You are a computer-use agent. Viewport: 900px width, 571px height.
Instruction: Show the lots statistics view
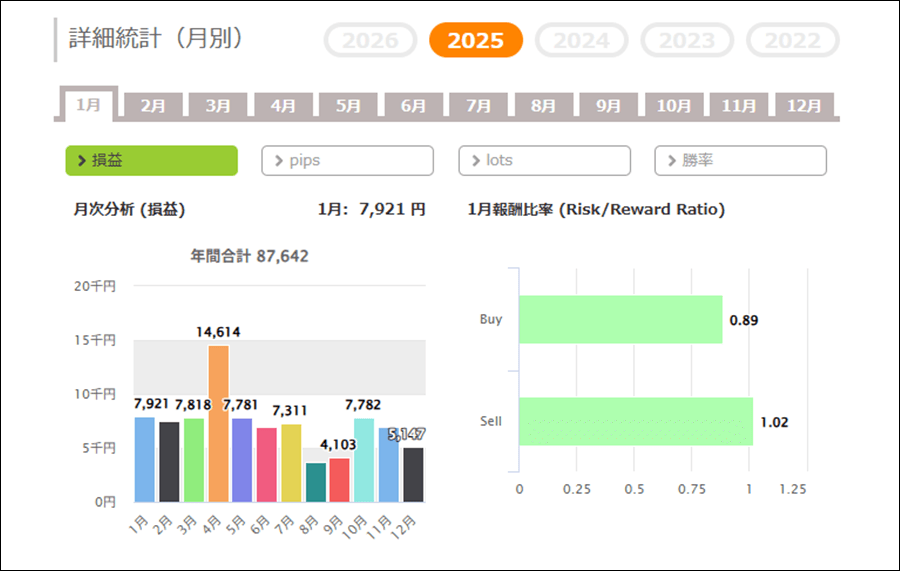pos(544,160)
